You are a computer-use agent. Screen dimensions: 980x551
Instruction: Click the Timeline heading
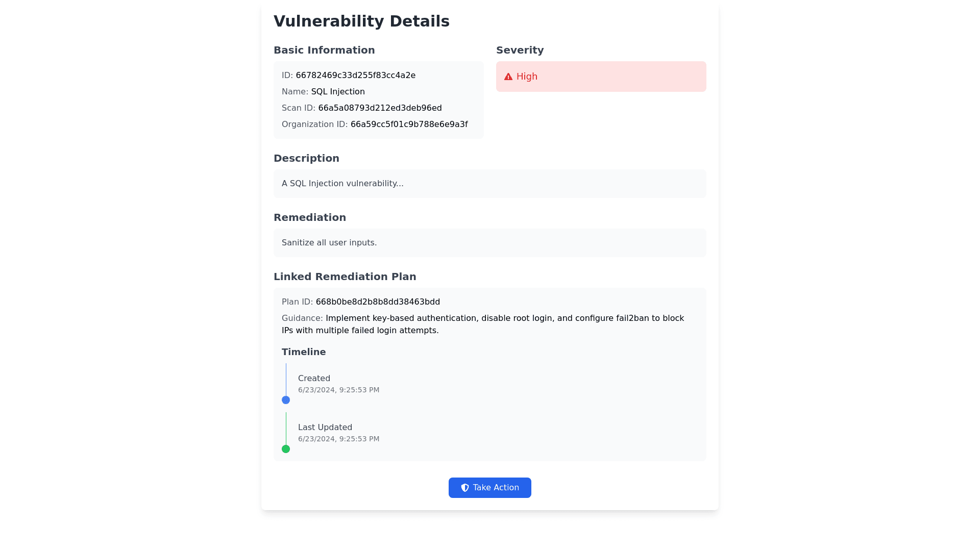coord(304,352)
